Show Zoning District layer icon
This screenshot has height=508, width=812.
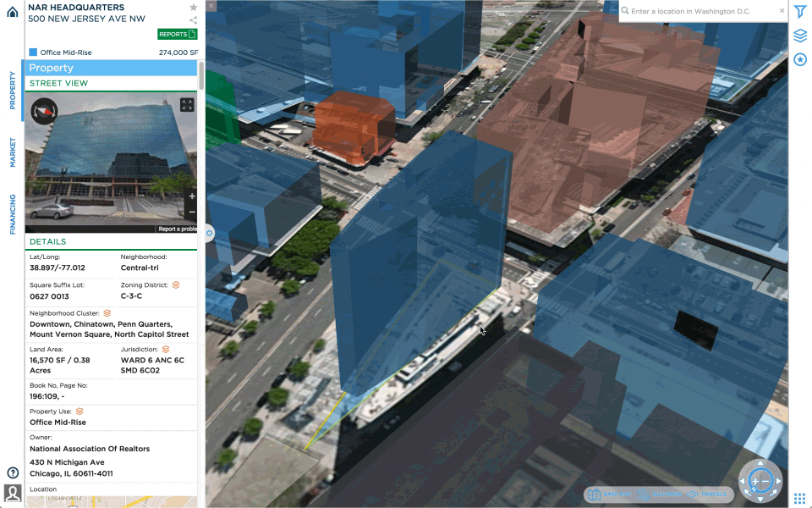click(176, 285)
